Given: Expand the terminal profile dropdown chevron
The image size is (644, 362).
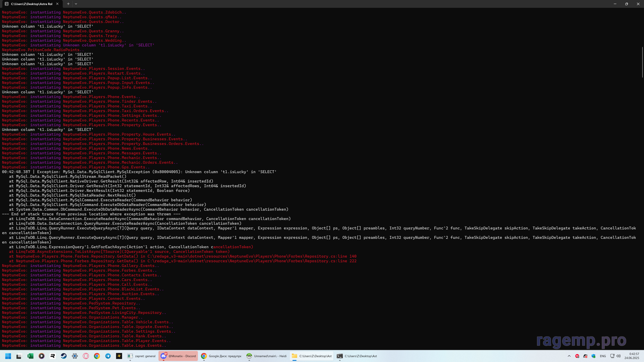Looking at the screenshot, I should pos(76,4).
